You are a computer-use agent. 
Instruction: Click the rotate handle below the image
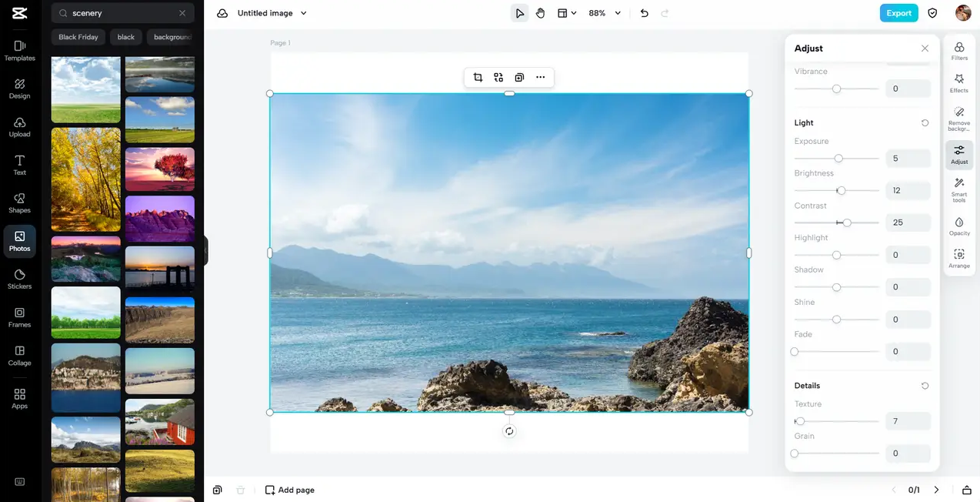click(x=509, y=431)
